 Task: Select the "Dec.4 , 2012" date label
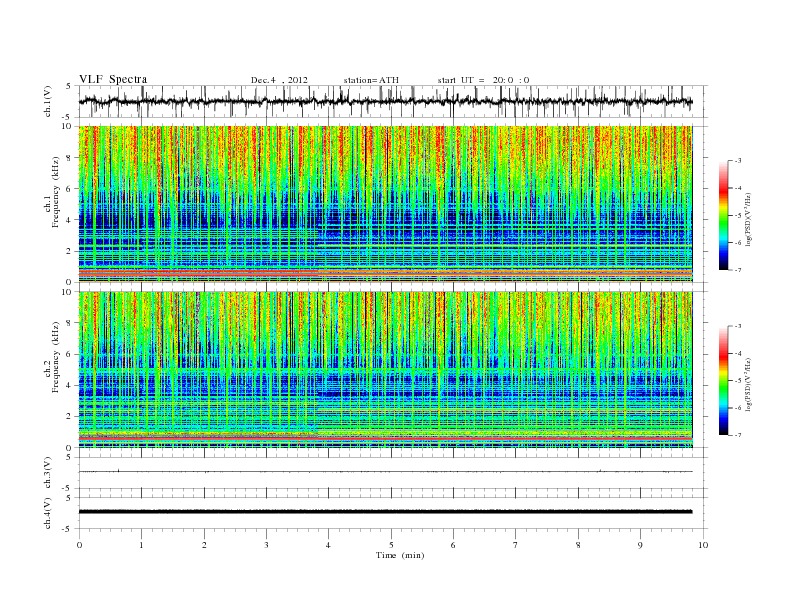pyautogui.click(x=279, y=80)
